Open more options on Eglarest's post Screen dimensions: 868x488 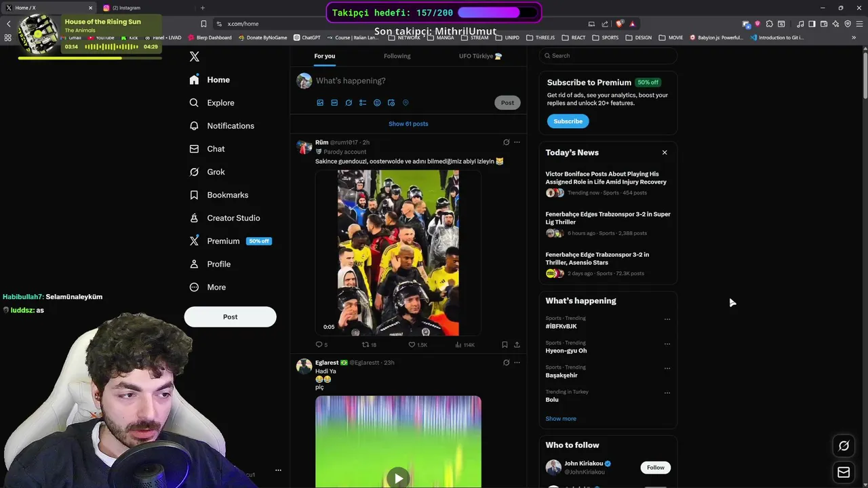coord(517,363)
